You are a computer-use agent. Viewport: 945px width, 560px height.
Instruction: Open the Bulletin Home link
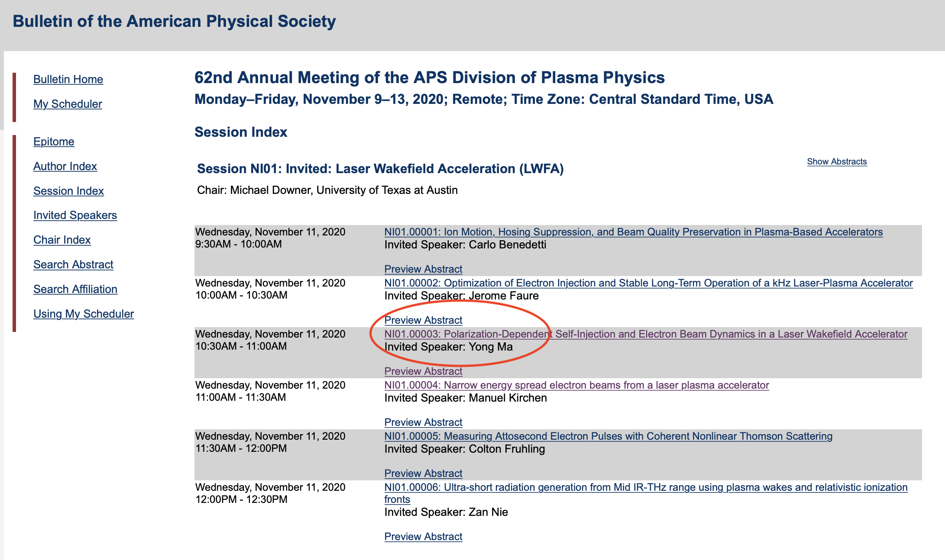tap(68, 79)
